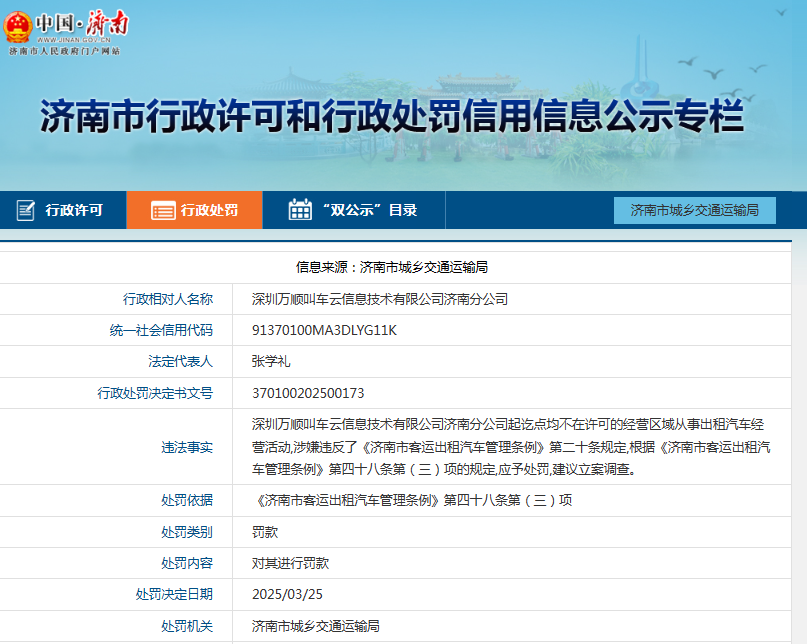Viewport: 807px width, 644px height.
Task: Click the 信息来源 heading line
Action: coord(392,267)
